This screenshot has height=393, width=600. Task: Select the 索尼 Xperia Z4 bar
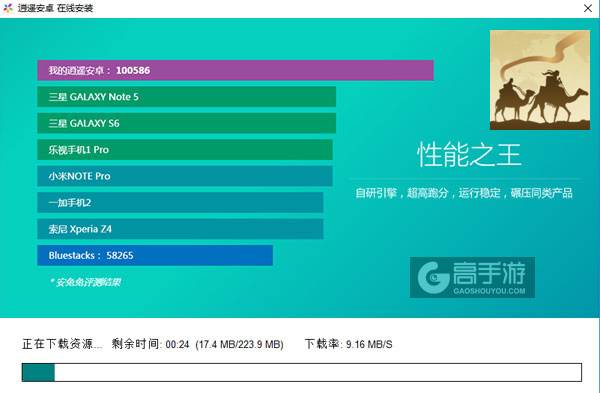tap(180, 229)
